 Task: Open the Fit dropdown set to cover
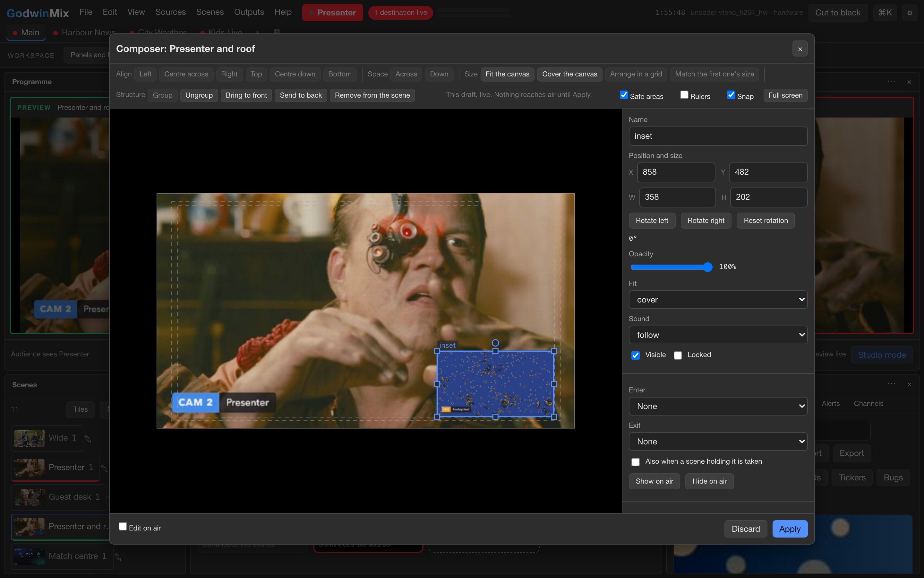pyautogui.click(x=718, y=300)
